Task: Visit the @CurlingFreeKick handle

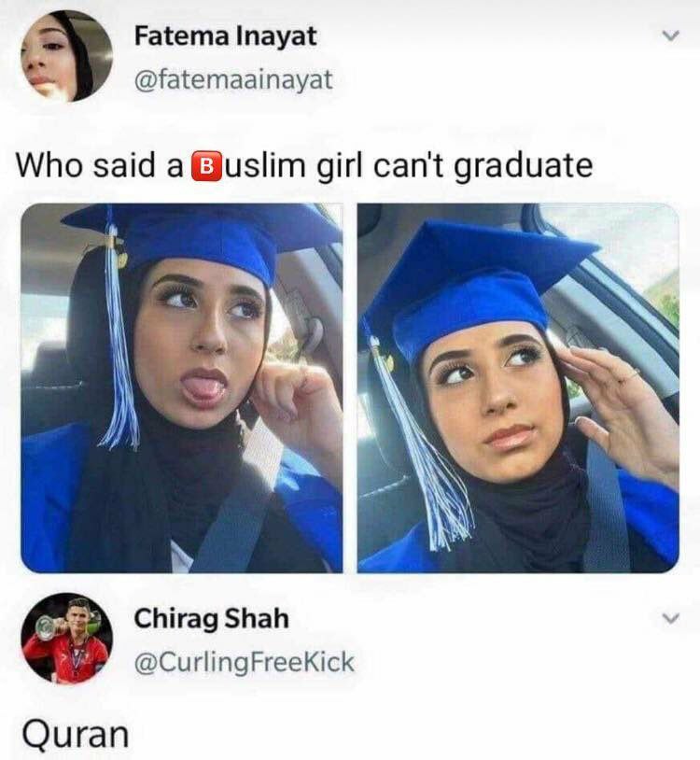Action: click(244, 662)
